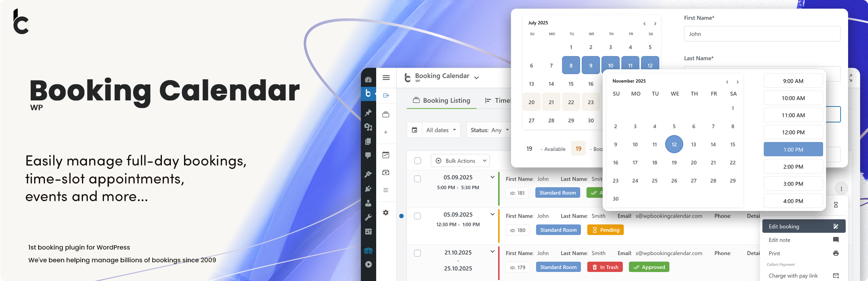This screenshot has width=868, height=281.
Task: Expand booking row 05.09.2025 12:30 PM chevron
Action: [492, 214]
